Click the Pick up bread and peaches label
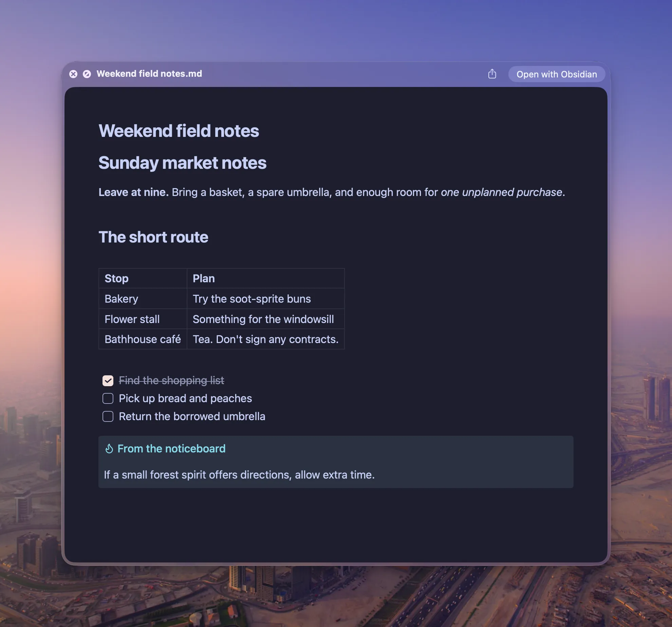 (x=185, y=398)
